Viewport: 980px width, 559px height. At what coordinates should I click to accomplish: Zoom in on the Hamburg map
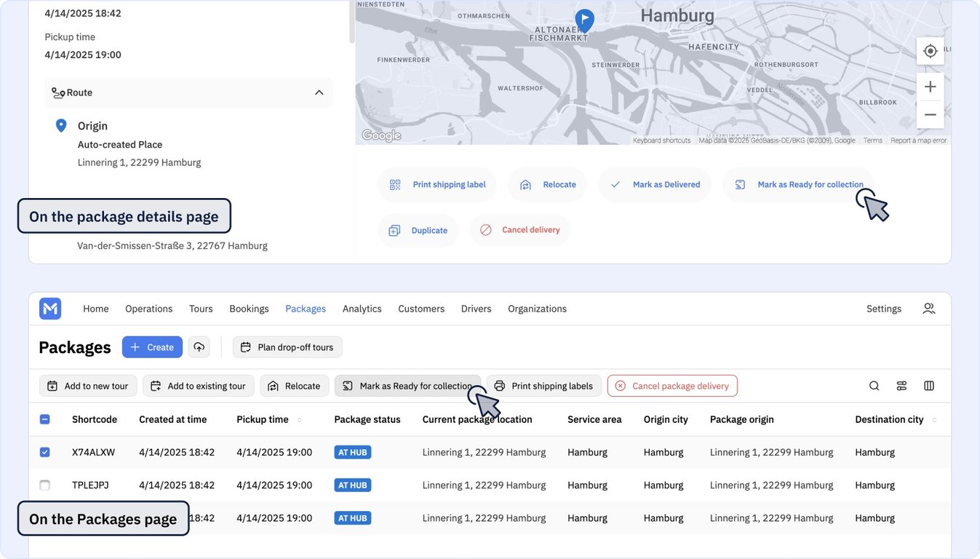click(x=930, y=87)
